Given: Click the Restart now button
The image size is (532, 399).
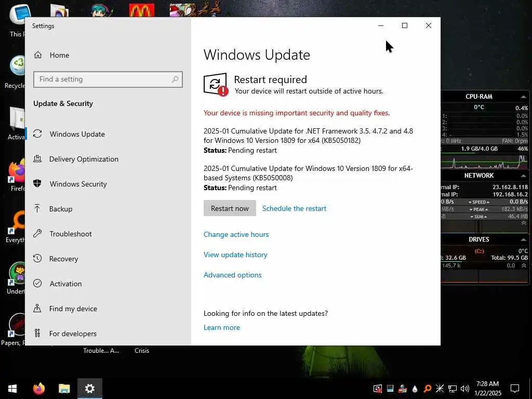Looking at the screenshot, I should click(x=230, y=208).
